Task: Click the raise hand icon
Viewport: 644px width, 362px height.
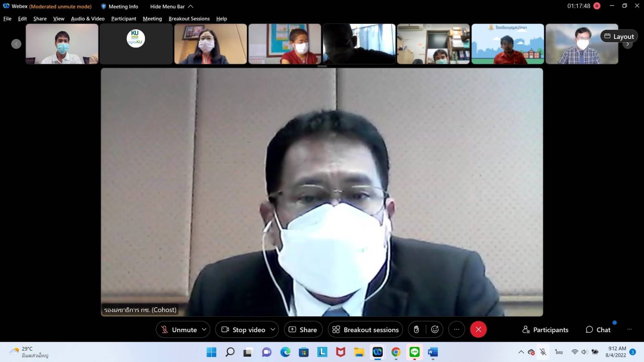Action: pos(416,330)
